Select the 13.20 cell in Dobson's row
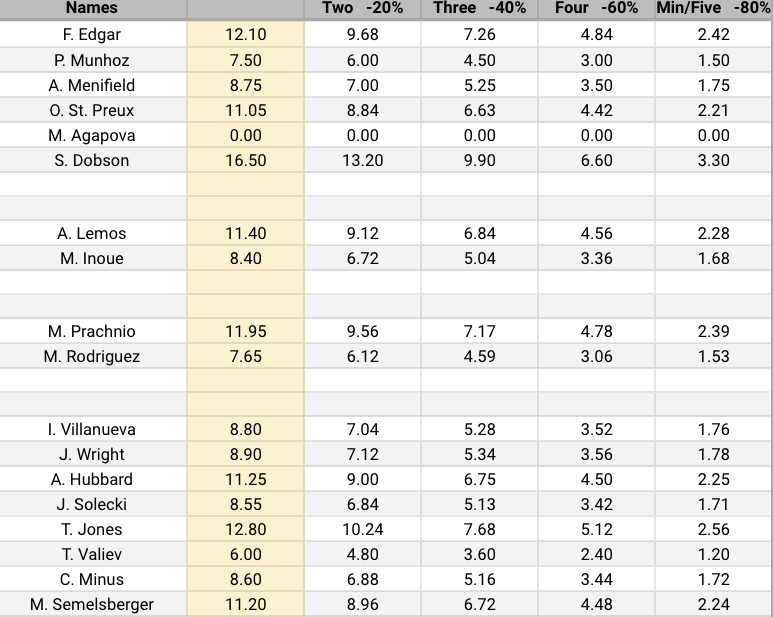 (363, 160)
